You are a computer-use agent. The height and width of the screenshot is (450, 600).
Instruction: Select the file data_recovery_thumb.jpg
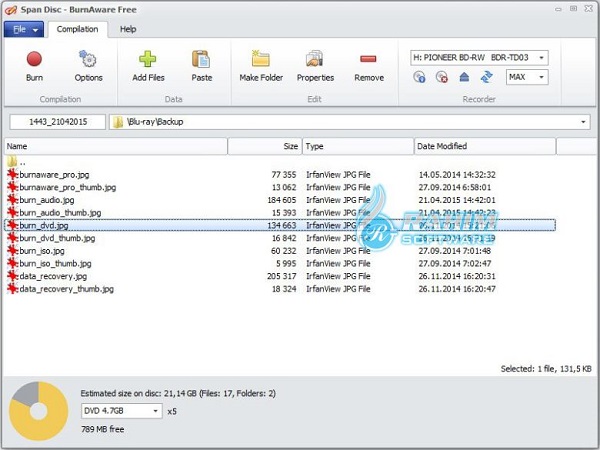point(66,289)
